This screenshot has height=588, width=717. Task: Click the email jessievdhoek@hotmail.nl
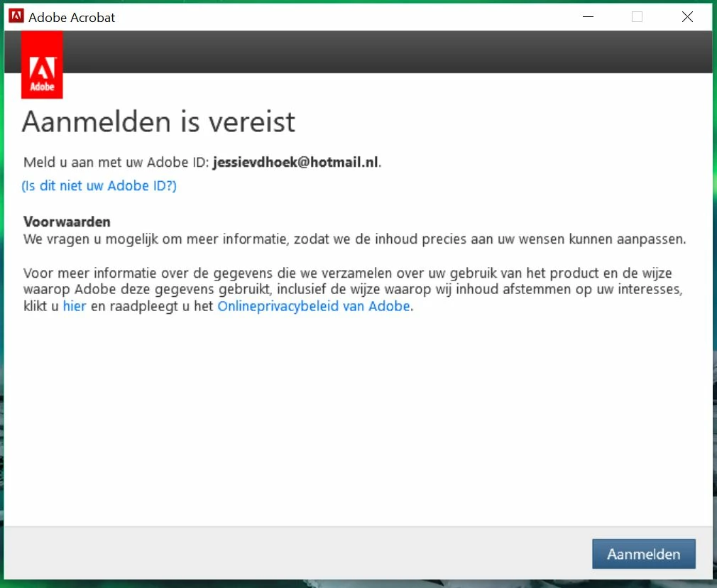295,162
